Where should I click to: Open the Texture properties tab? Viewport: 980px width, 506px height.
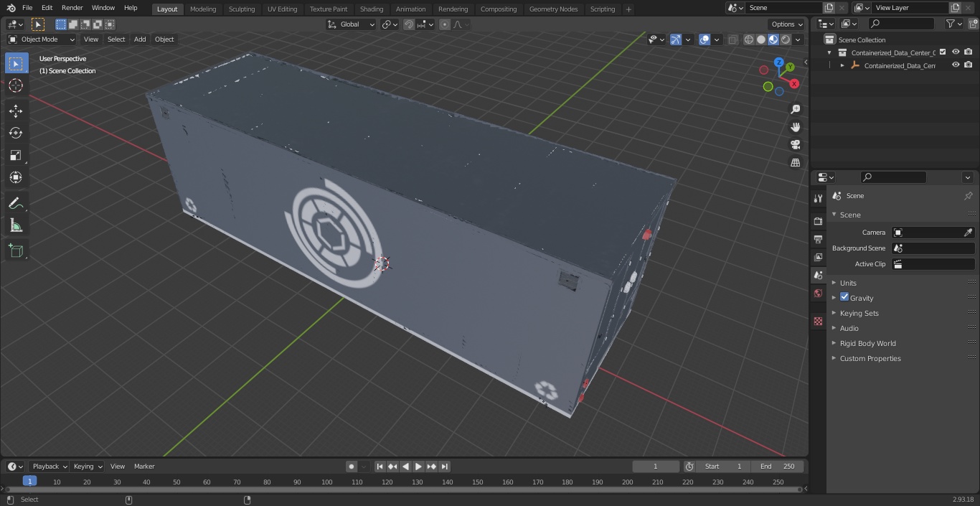(x=818, y=322)
